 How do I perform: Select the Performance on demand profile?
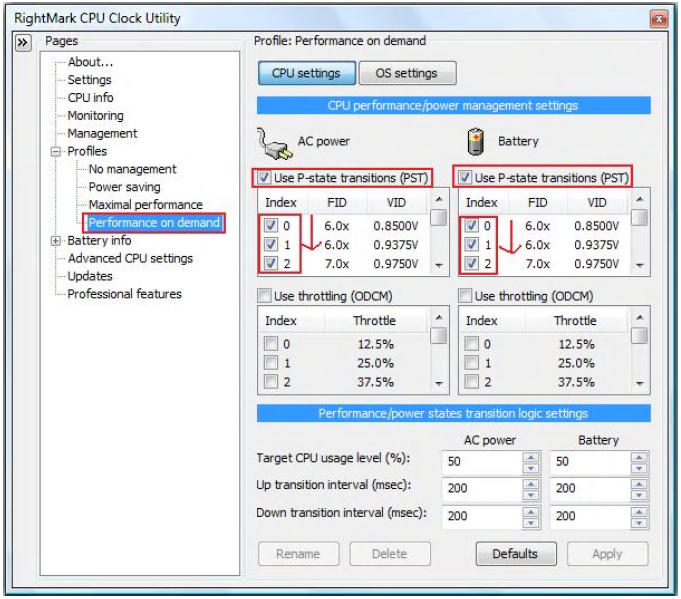click(x=154, y=223)
